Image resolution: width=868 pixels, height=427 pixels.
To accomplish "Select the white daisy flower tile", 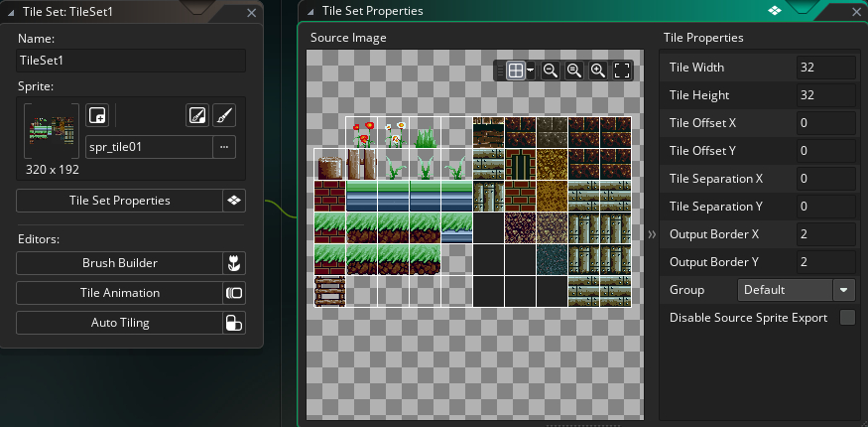I will click(x=394, y=132).
